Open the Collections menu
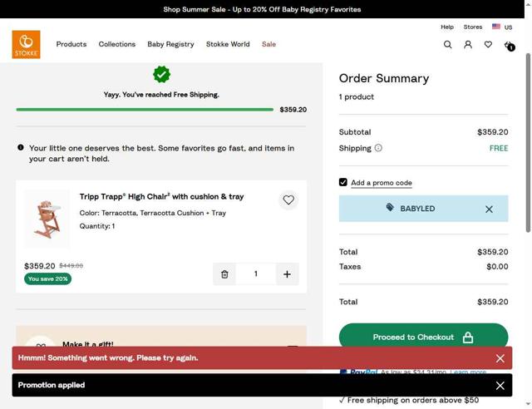This screenshot has height=409, width=532. 117,44
